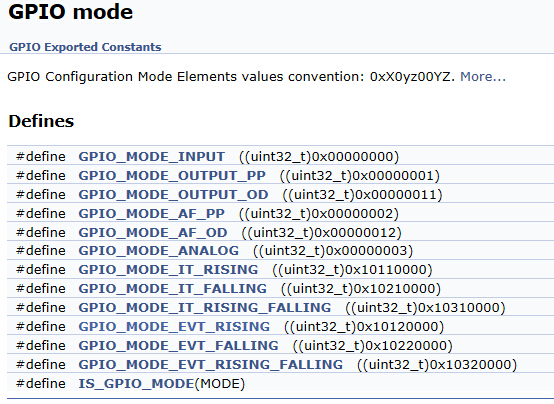
Task: Open GPIO_MODE_IT_RISING definition
Action: pyautogui.click(x=168, y=270)
